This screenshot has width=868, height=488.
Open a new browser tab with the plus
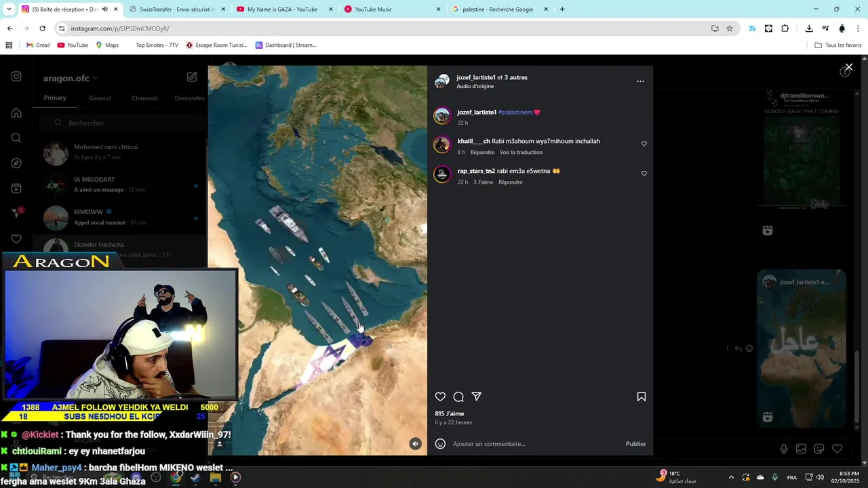tap(562, 9)
